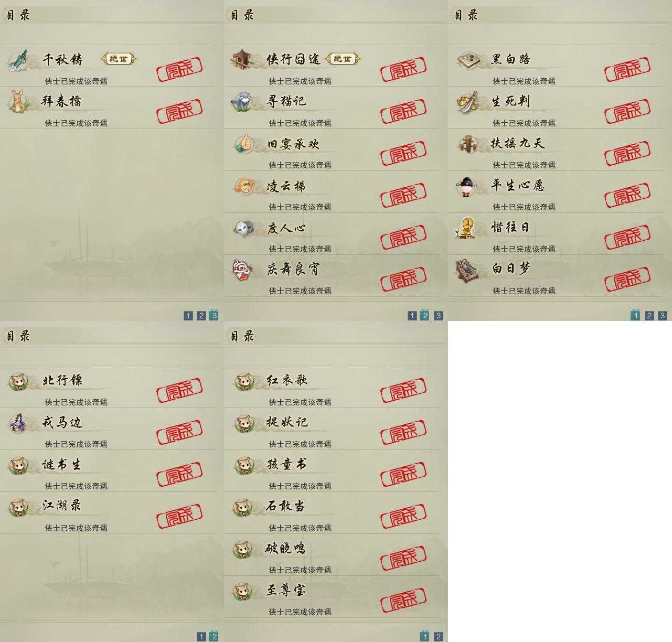Click the mask icon beside 度人心

pos(243,228)
